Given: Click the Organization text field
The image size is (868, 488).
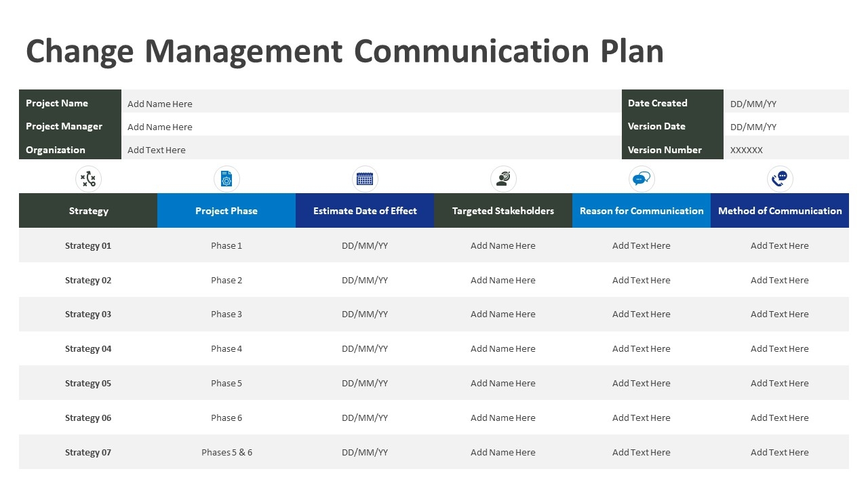Looking at the screenshot, I should coord(157,150).
